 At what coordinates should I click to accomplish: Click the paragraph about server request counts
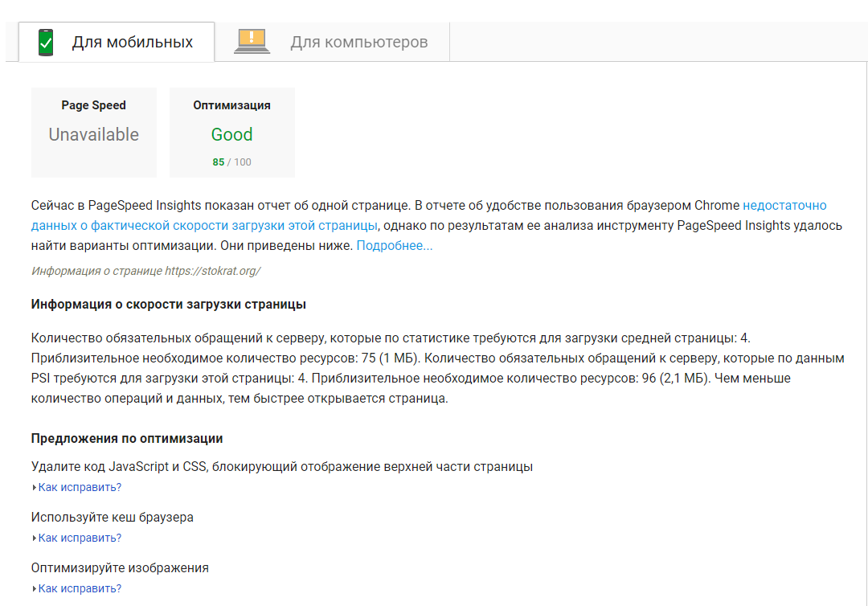pyautogui.click(x=434, y=367)
